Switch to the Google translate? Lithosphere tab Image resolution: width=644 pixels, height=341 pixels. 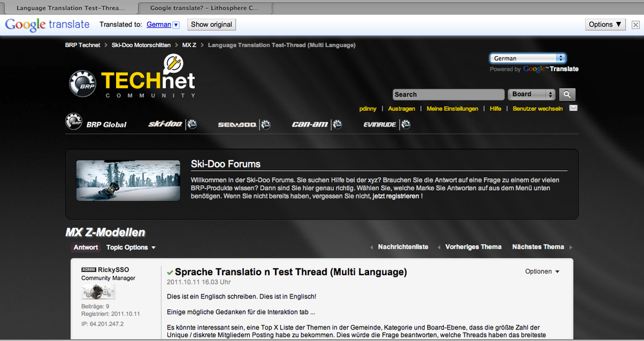205,8
